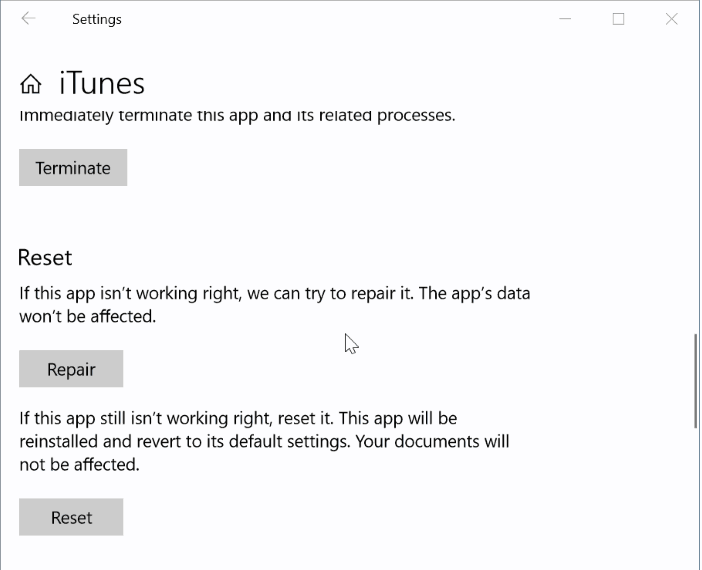702x570 pixels.
Task: Open Settings home via house icon
Action: click(x=30, y=84)
